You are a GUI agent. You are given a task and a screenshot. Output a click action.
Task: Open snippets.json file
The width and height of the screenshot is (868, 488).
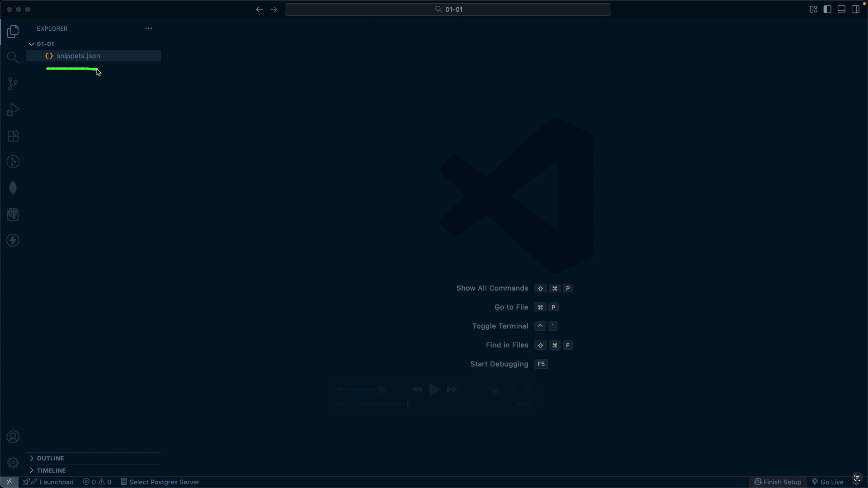(x=78, y=56)
